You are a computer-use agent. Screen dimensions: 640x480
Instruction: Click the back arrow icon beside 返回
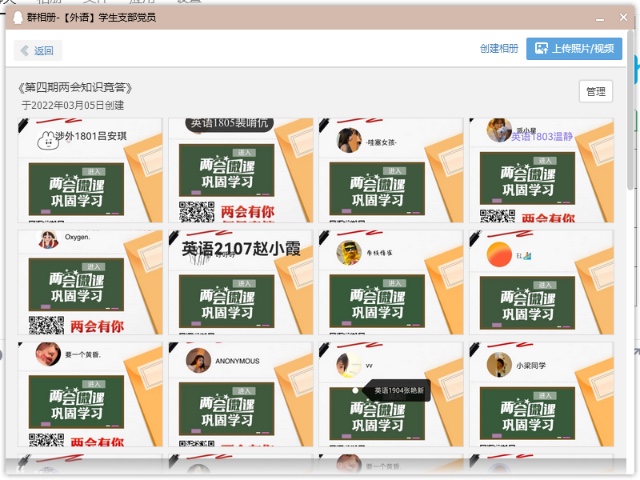coord(24,51)
